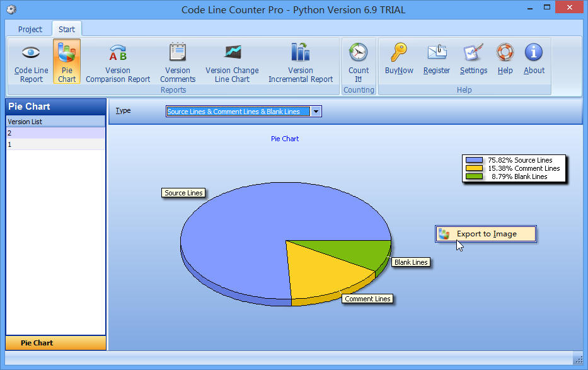The height and width of the screenshot is (370, 588).
Task: Click 15.38% Comment Lines legend entry
Action: point(524,168)
